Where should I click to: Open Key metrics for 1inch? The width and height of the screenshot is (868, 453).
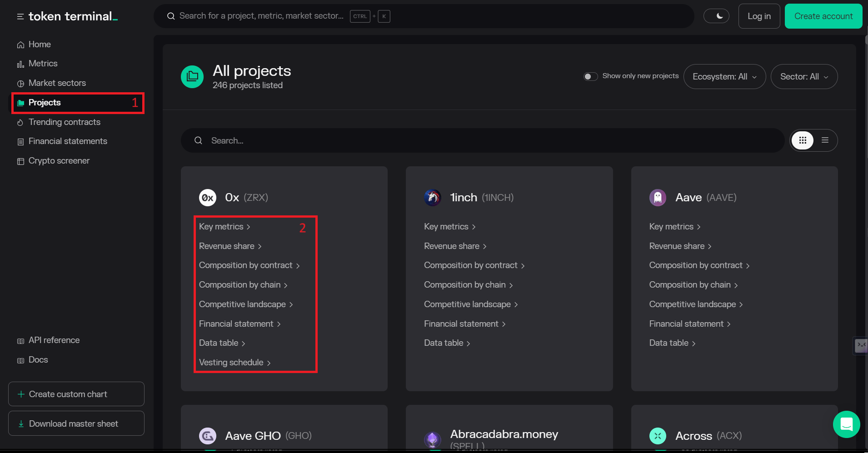(x=450, y=226)
